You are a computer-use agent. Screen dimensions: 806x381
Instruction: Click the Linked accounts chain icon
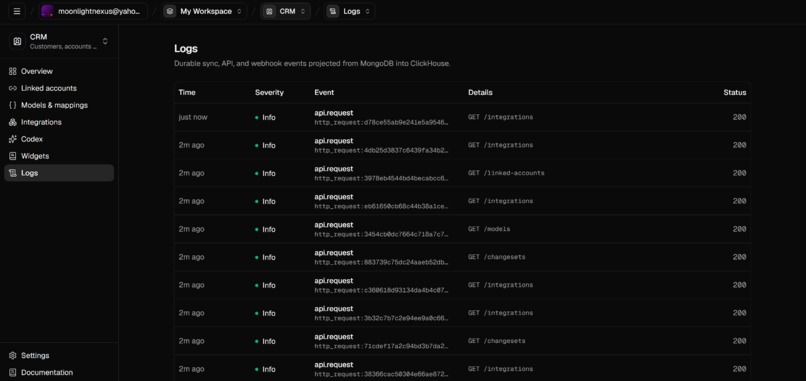tap(13, 88)
